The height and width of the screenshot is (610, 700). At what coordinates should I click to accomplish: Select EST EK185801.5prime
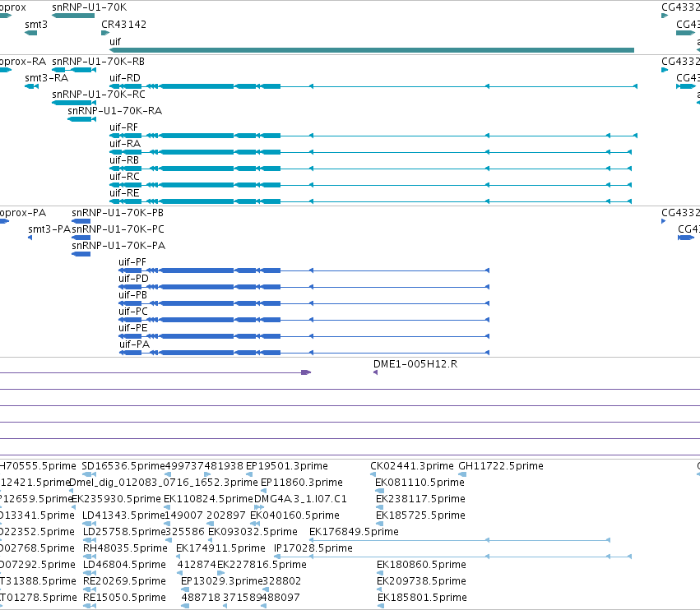click(422, 598)
